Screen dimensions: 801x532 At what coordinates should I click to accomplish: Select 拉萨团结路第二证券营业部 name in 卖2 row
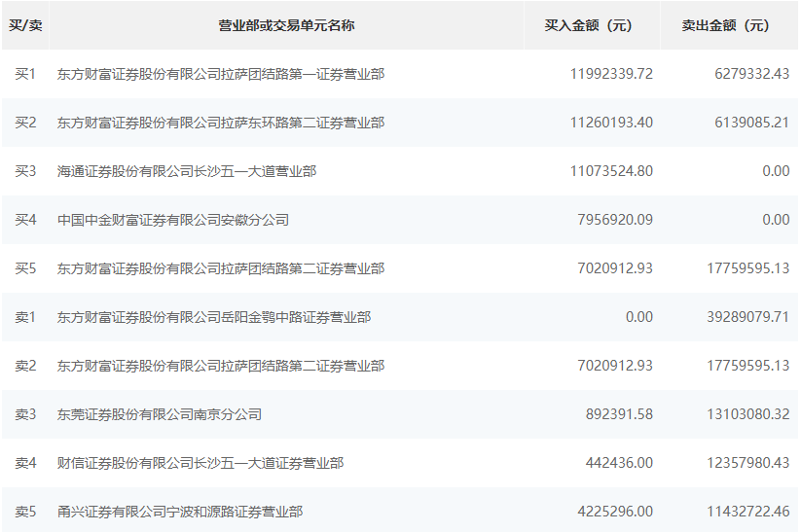pyautogui.click(x=221, y=366)
